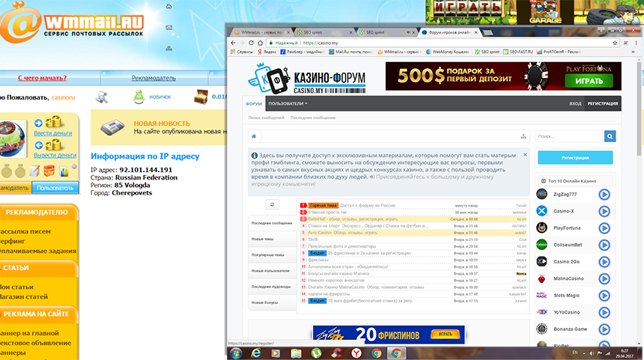Screen dimensions: 644x360
Task: Click the forum Поиск search field
Action: tap(570, 136)
